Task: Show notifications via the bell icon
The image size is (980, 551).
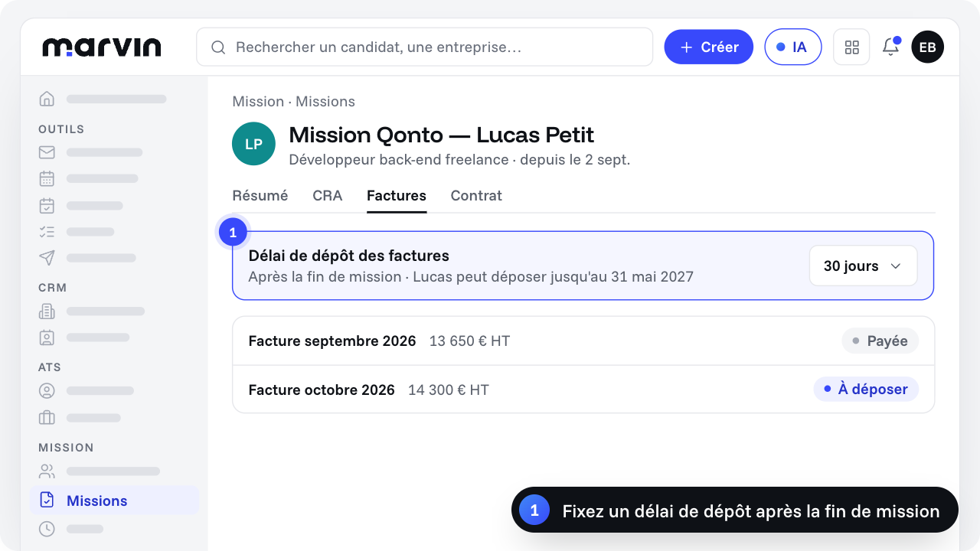Action: (890, 47)
